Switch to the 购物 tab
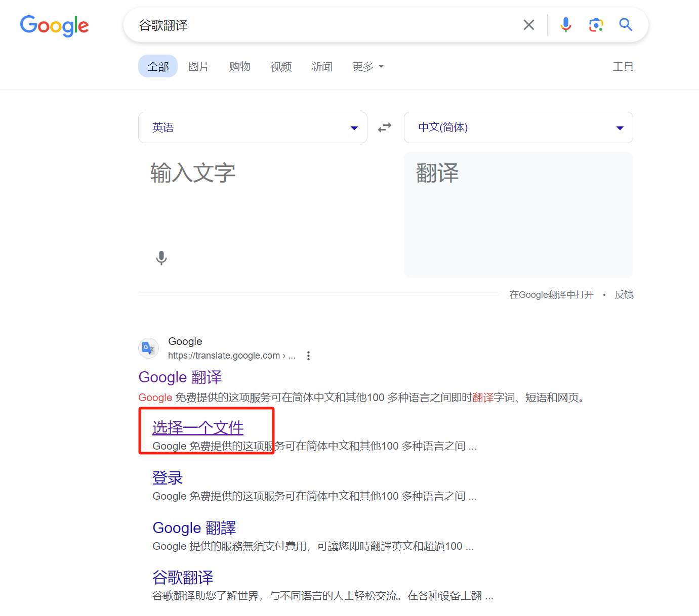Viewport: 699px width, 616px height. point(240,67)
